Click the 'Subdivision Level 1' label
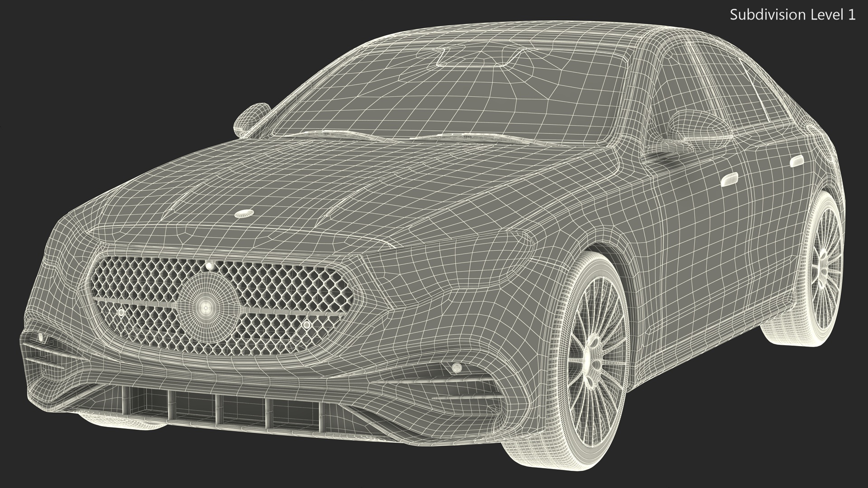Screen dimensions: 868x488 pyautogui.click(x=793, y=15)
